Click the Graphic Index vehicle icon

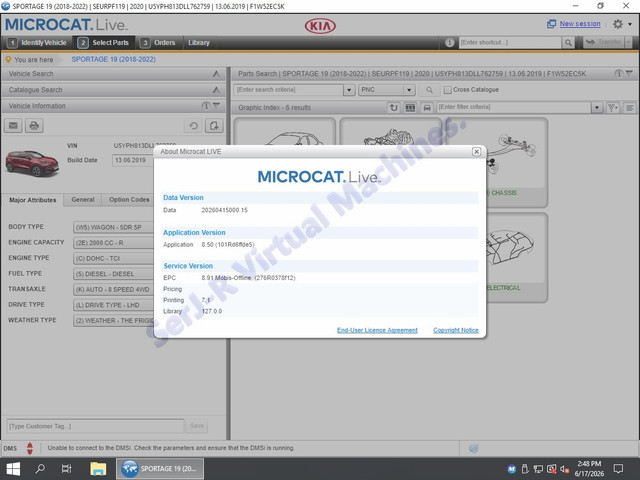pyautogui.click(x=427, y=107)
